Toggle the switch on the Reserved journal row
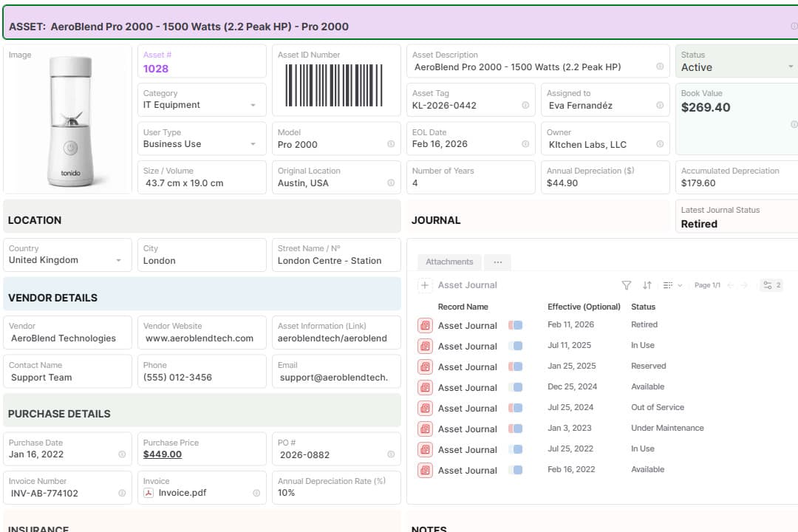This screenshot has height=532, width=798. point(516,366)
